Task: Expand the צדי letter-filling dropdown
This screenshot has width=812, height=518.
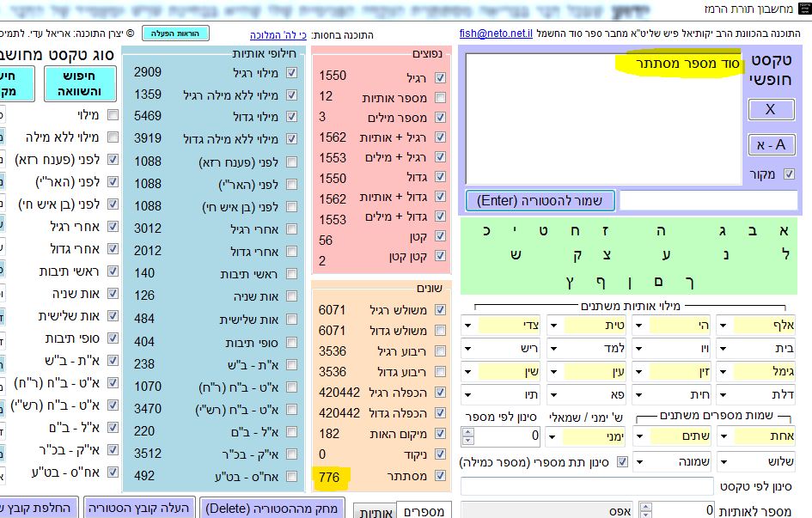Action: pos(469,326)
